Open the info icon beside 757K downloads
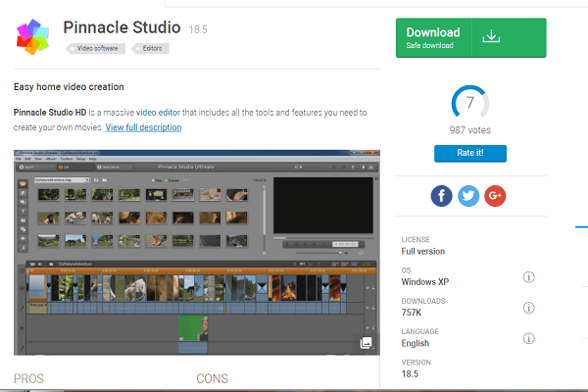Viewport: 588px width, 392px height. point(529,308)
